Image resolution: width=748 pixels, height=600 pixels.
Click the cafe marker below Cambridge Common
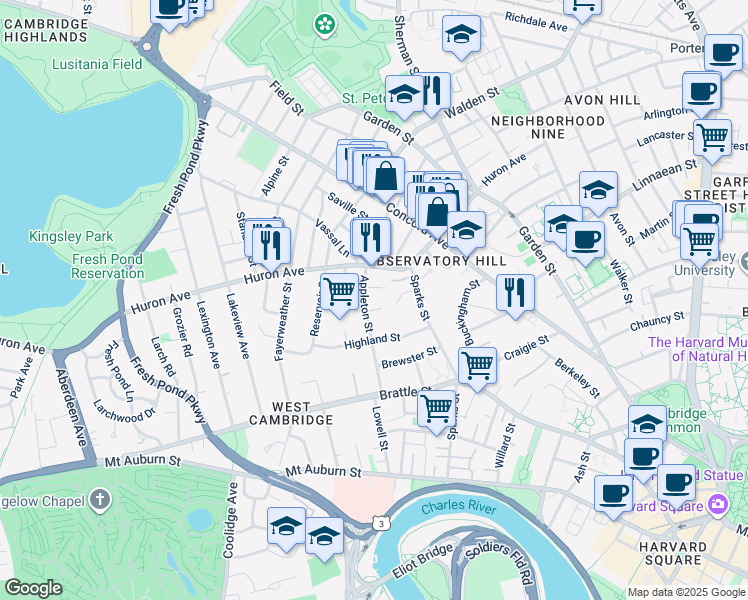644,457
